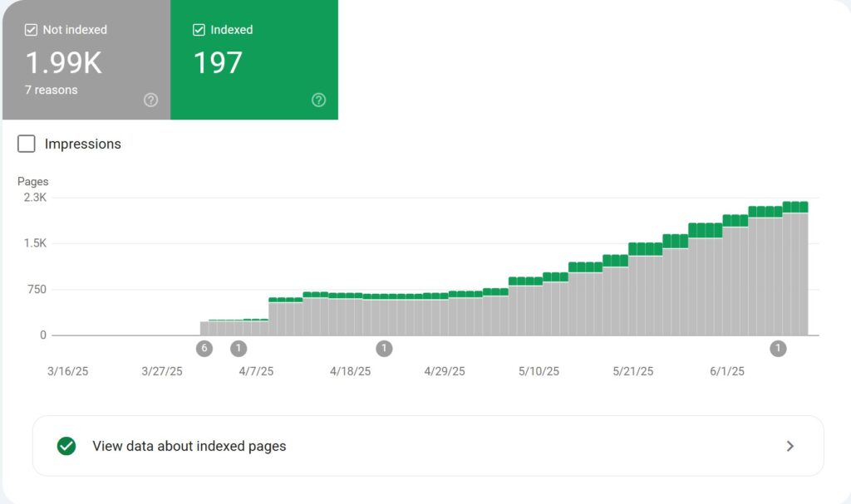Open the help tooltip on the Indexed card

(x=318, y=100)
